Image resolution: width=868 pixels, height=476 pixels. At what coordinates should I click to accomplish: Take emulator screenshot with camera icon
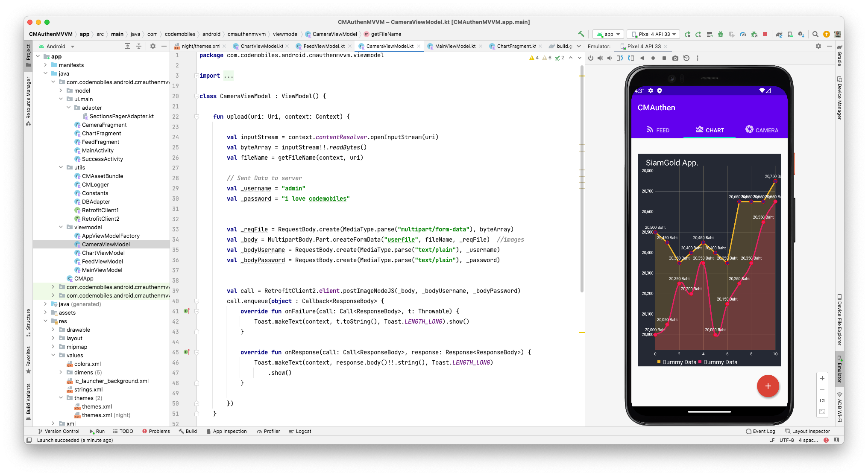pos(675,58)
